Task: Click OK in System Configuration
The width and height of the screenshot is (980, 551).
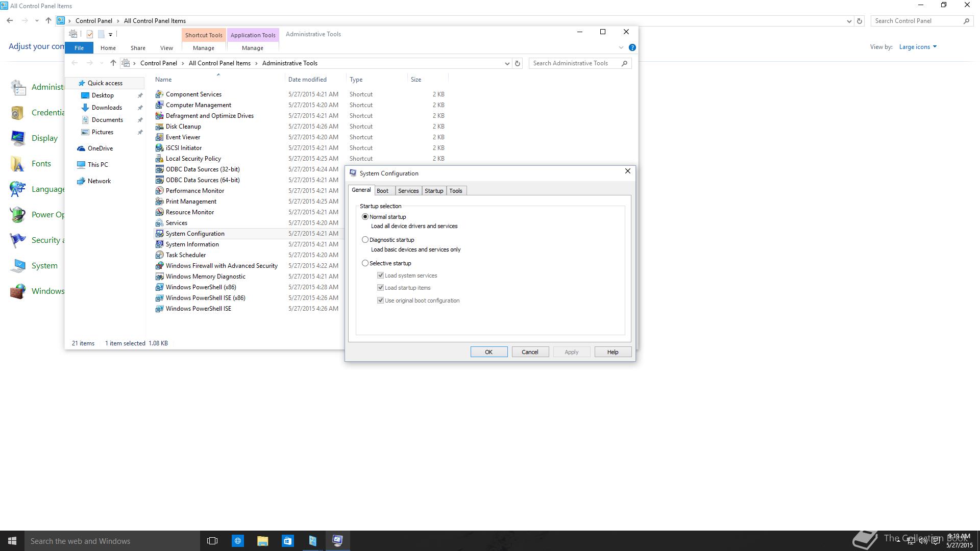Action: click(489, 352)
